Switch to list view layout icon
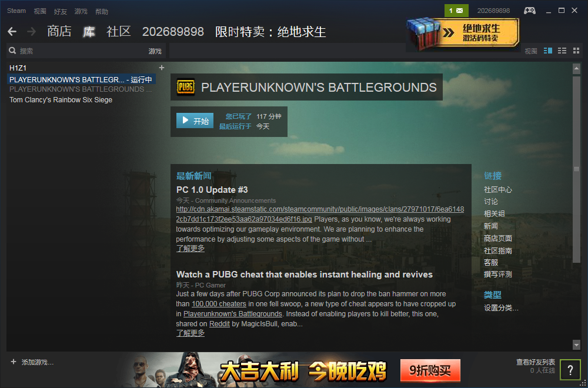This screenshot has width=588, height=388. 562,51
